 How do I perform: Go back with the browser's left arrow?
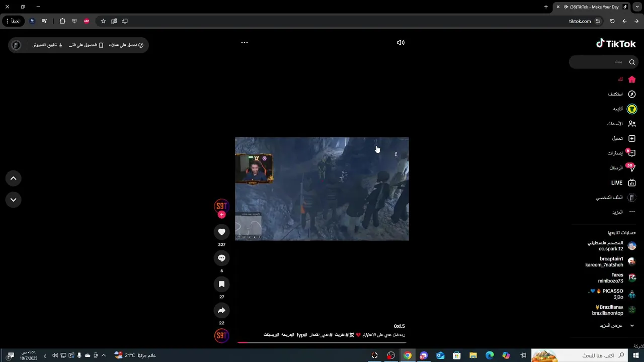[x=624, y=21]
